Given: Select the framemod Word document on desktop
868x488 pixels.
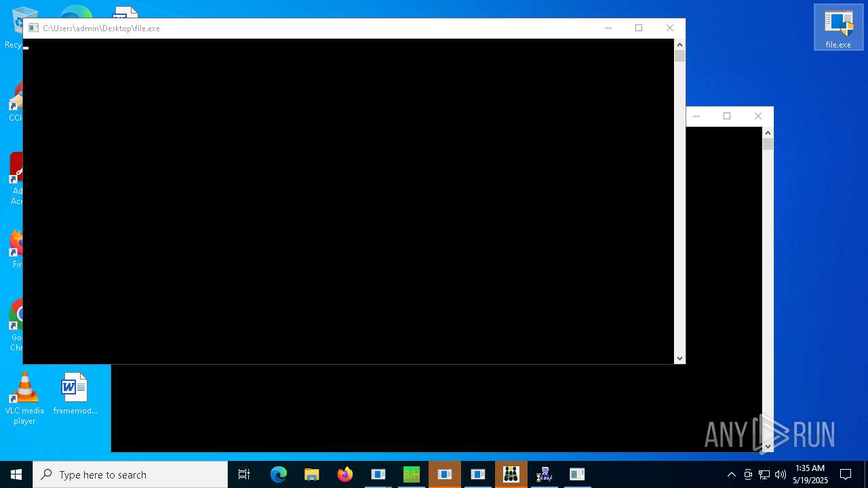Looking at the screenshot, I should click(75, 394).
